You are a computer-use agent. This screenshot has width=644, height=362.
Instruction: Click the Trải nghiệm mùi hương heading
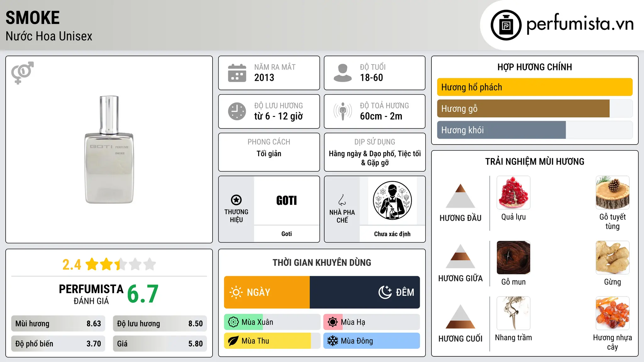pos(535,162)
